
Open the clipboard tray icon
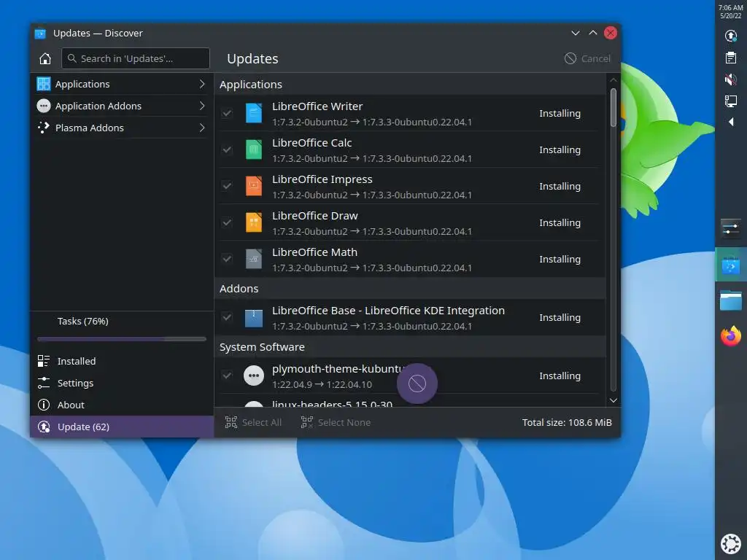coord(731,58)
